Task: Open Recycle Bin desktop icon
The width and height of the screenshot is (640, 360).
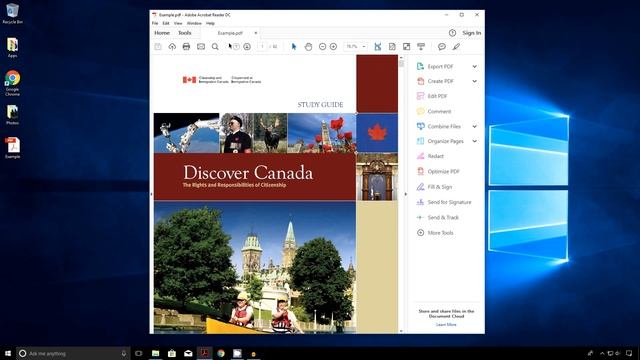Action: point(12,13)
